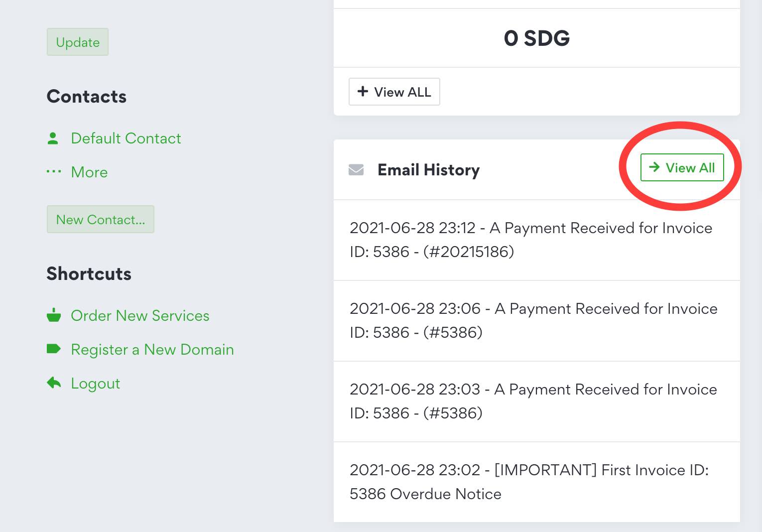Click the Contacts heading
The width and height of the screenshot is (762, 532).
pos(87,96)
